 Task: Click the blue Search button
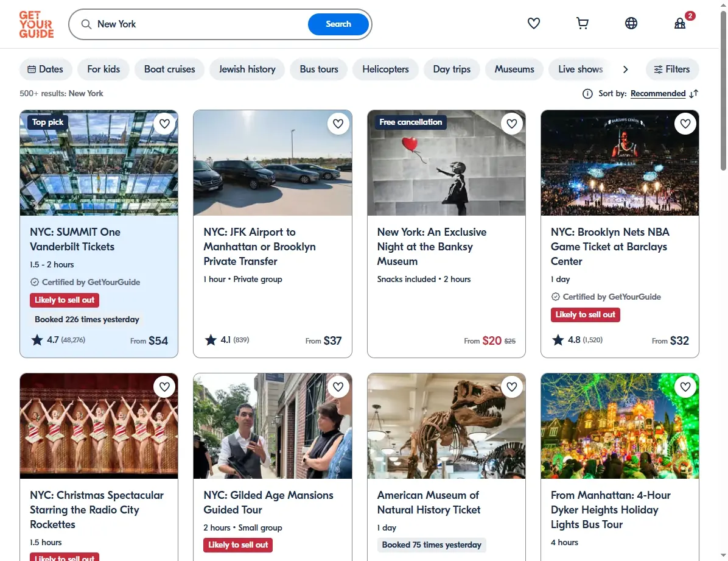[338, 24]
